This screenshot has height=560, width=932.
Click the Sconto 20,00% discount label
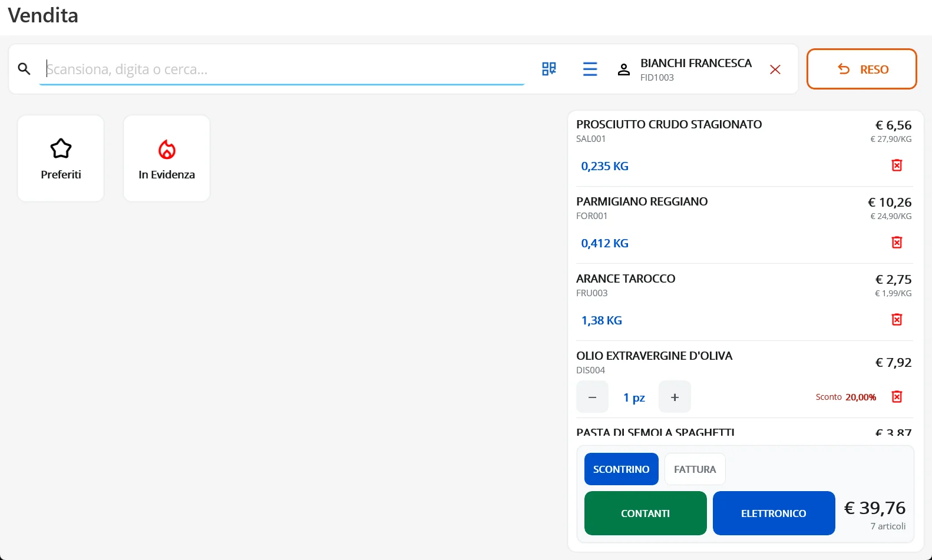click(x=846, y=397)
